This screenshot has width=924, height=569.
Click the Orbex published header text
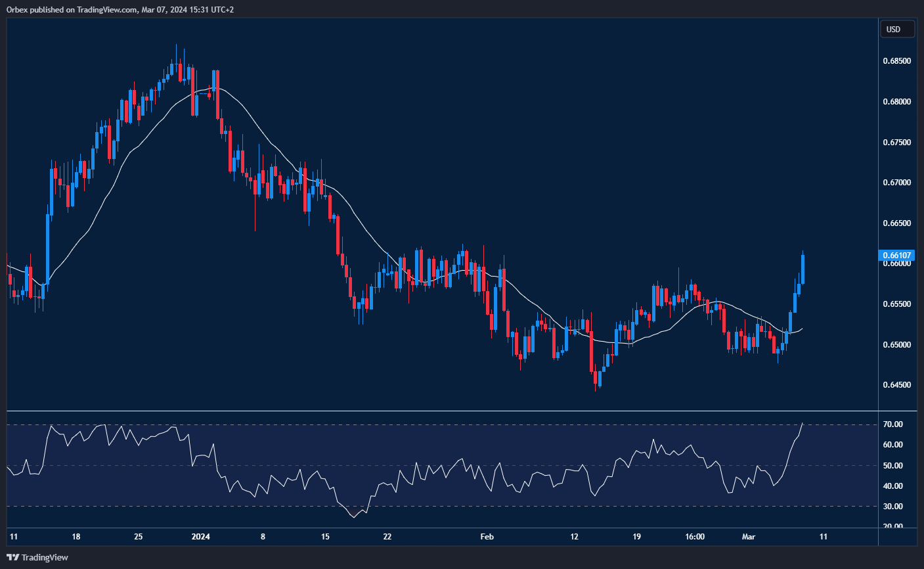point(120,9)
